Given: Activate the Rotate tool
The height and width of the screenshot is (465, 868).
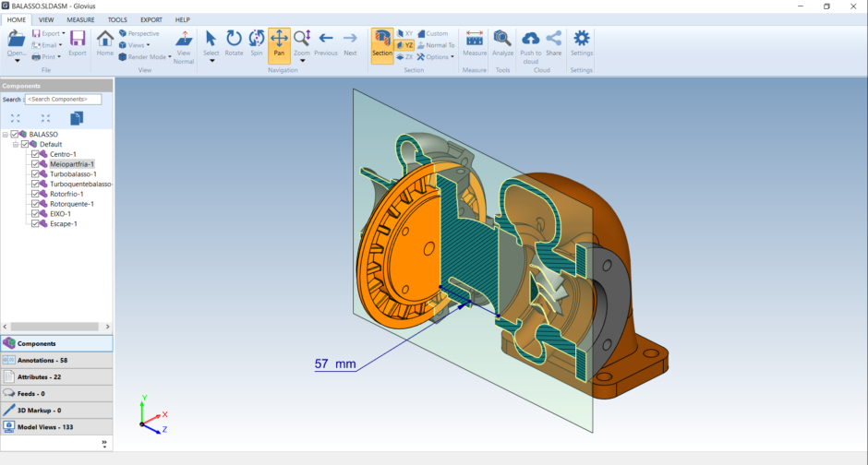Looking at the screenshot, I should pos(235,43).
